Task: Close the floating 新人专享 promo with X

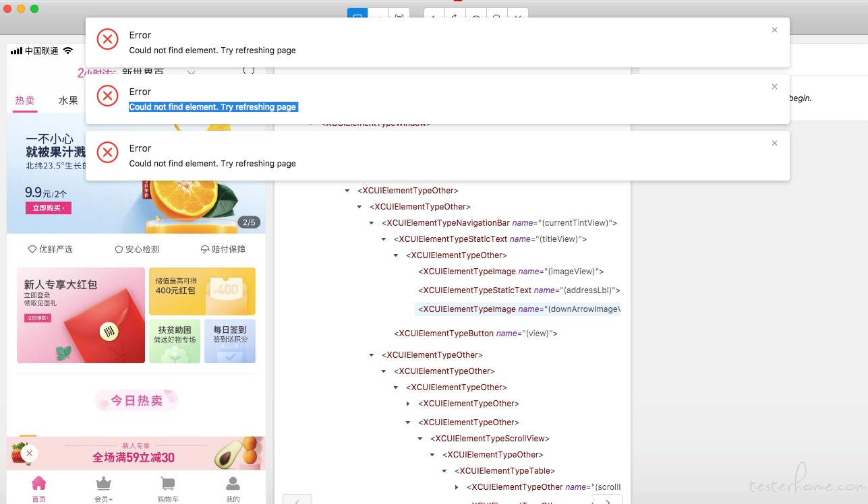Action: coord(29,453)
